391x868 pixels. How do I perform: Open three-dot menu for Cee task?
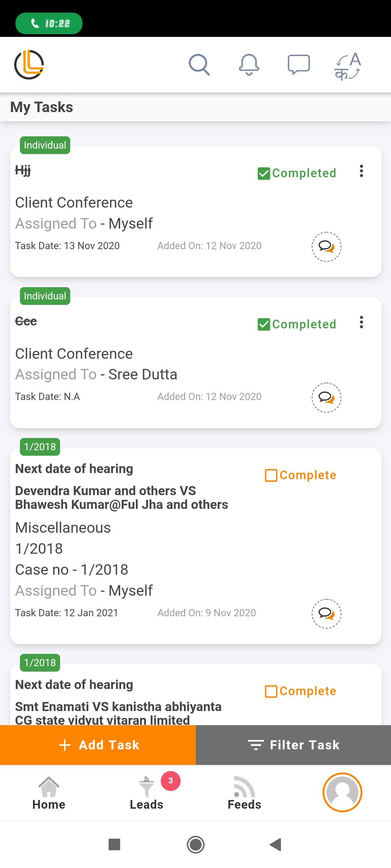tap(361, 322)
